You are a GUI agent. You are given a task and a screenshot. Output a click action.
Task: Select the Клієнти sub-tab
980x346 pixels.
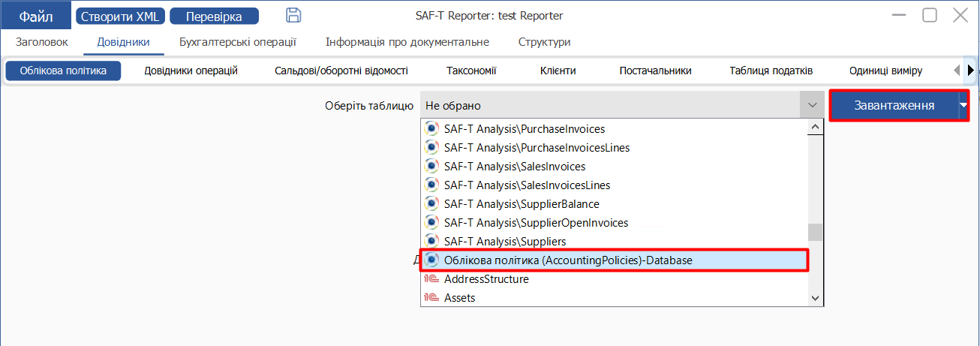558,71
